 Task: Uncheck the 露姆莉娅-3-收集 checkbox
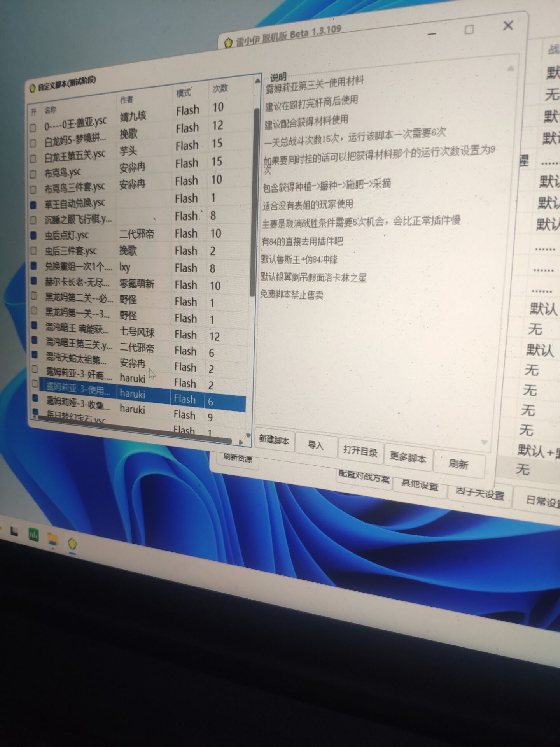(x=35, y=398)
